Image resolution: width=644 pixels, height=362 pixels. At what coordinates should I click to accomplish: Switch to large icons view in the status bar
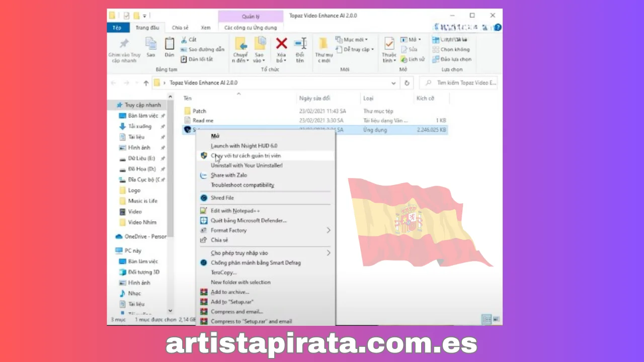(496, 319)
